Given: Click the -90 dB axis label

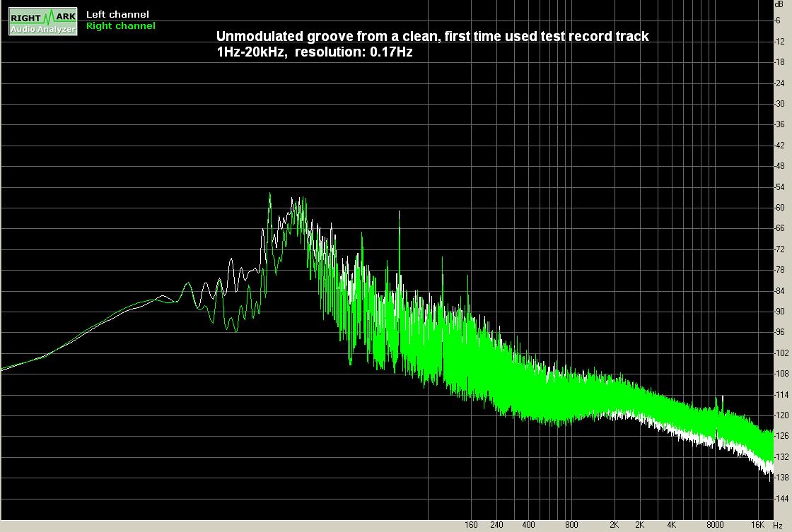Looking at the screenshot, I should (780, 312).
